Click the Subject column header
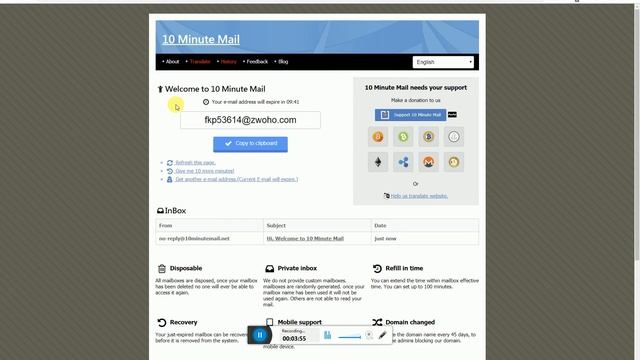The width and height of the screenshot is (640, 360). click(x=317, y=225)
